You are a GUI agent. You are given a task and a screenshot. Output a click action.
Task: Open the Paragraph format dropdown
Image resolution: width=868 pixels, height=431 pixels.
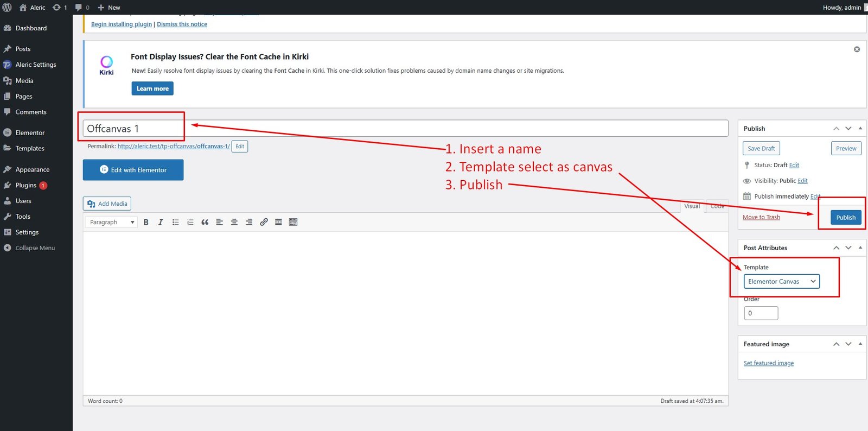pyautogui.click(x=111, y=222)
